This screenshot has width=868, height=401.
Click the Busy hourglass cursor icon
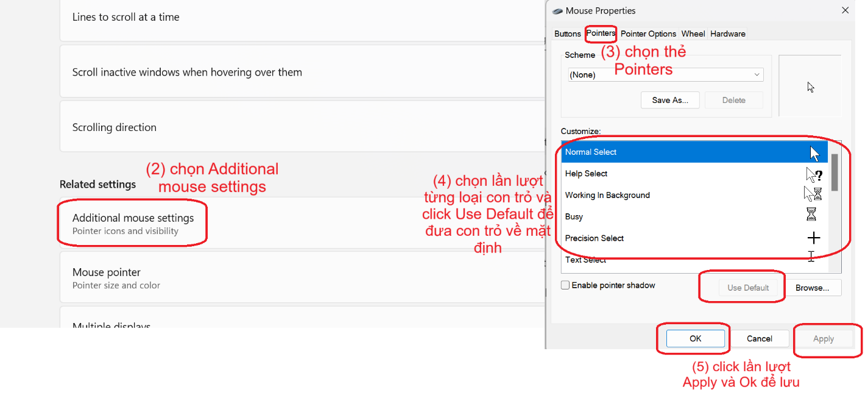click(x=811, y=214)
